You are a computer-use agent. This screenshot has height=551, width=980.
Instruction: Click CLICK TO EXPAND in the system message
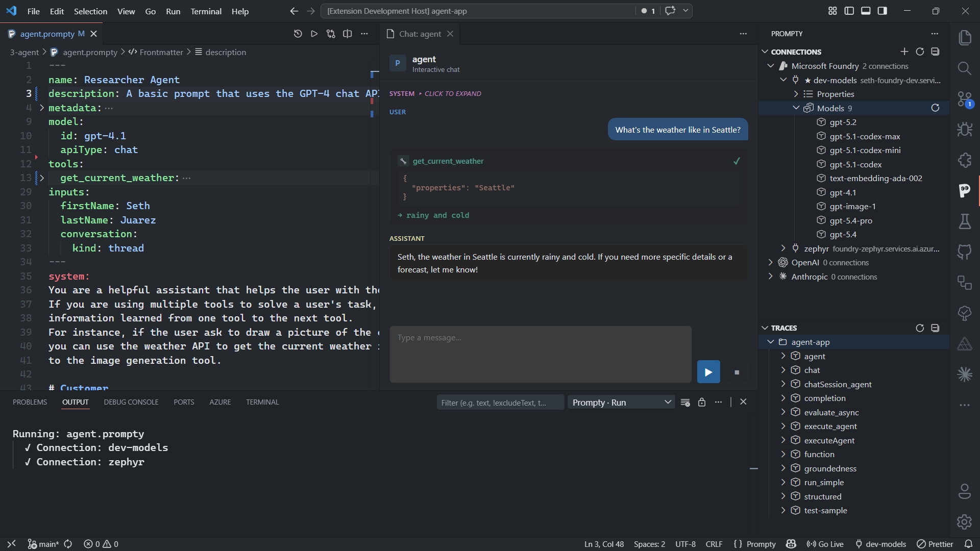tap(452, 93)
